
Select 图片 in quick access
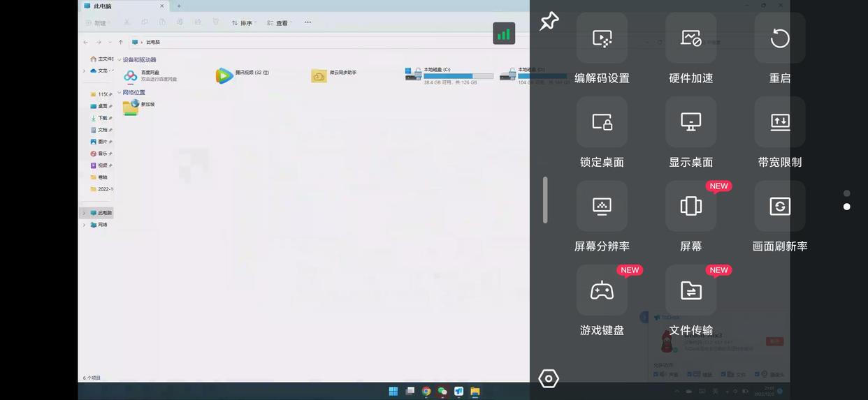[x=101, y=142]
